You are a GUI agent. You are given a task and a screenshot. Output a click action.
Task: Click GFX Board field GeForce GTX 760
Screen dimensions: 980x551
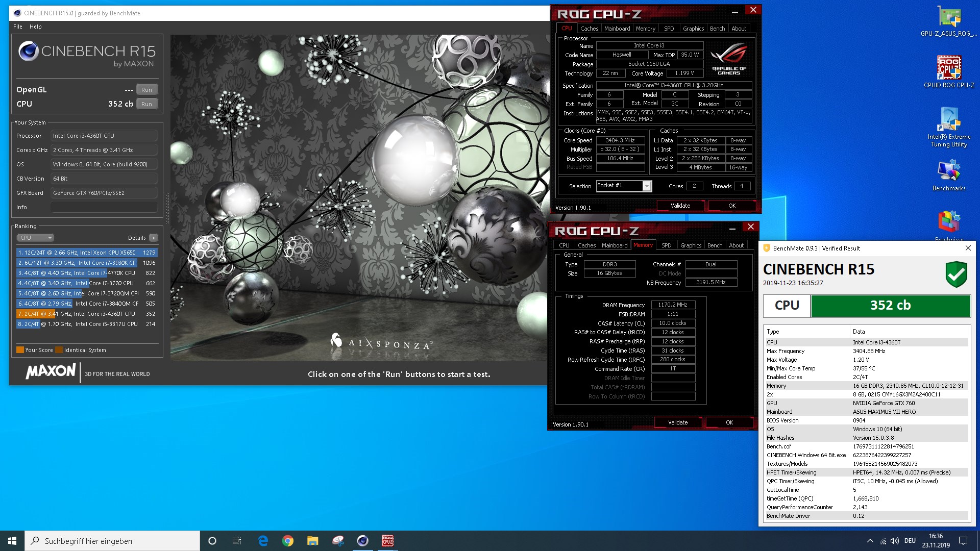pos(104,193)
